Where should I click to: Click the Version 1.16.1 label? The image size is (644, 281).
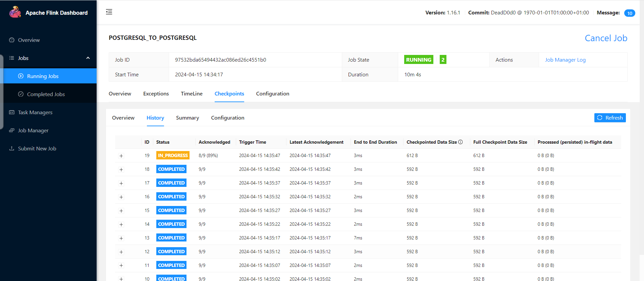pyautogui.click(x=443, y=13)
